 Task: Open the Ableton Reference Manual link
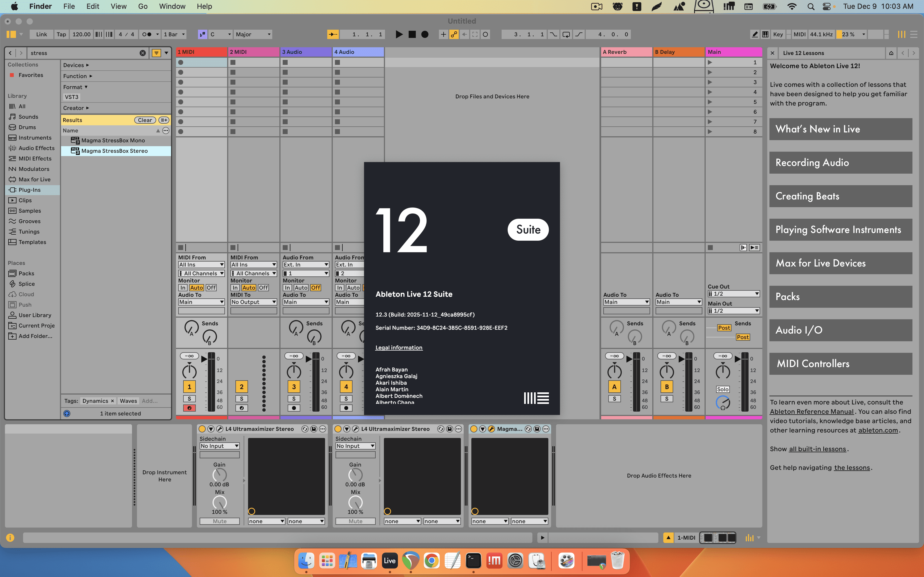click(x=811, y=411)
